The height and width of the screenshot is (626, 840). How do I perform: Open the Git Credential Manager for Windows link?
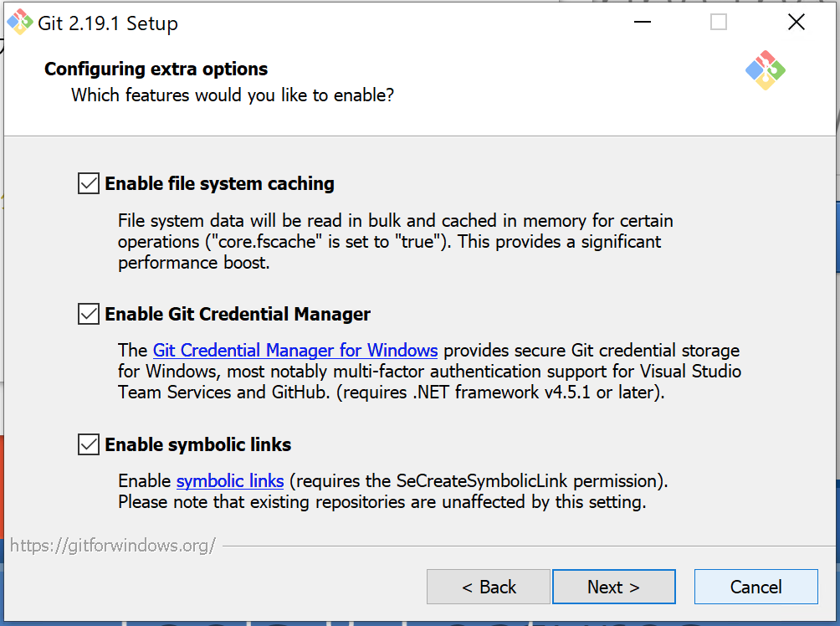pyautogui.click(x=295, y=350)
